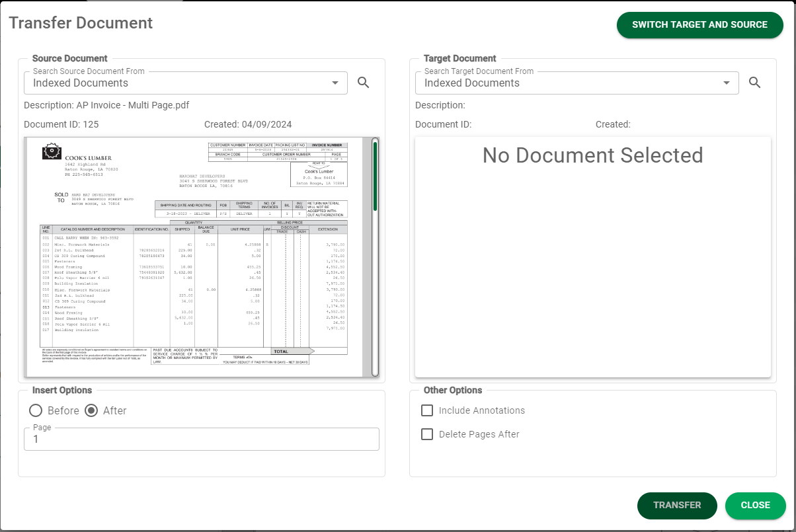Click the Target Document group label

tap(460, 58)
